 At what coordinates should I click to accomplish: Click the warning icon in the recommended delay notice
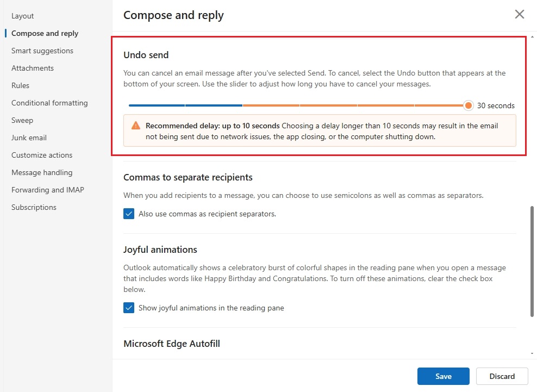[x=136, y=125]
